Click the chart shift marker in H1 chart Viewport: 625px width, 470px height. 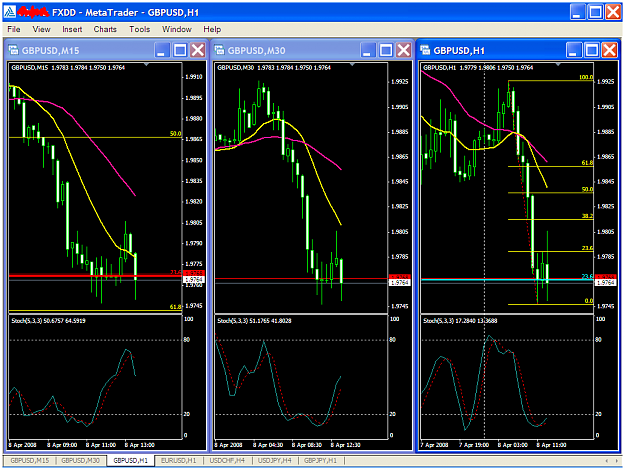pyautogui.click(x=558, y=65)
